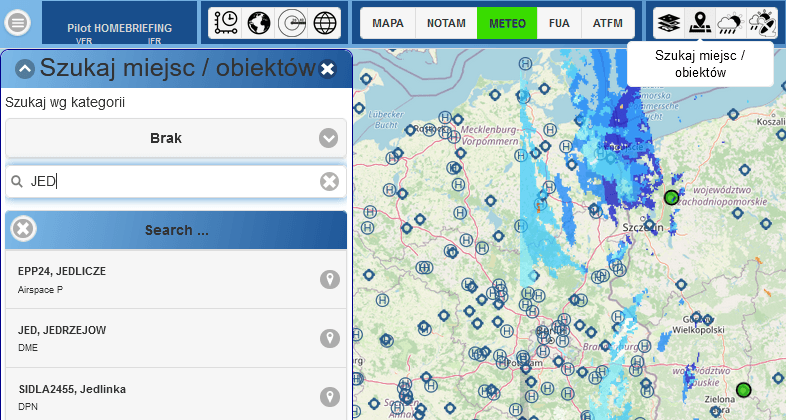Locate JED, JEDRZEJOW DME on map
786x420 pixels.
(330, 338)
